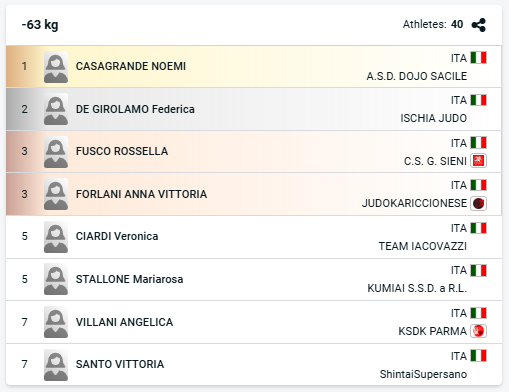Open VILLANI ANGELICA athlete entry

[x=124, y=322]
